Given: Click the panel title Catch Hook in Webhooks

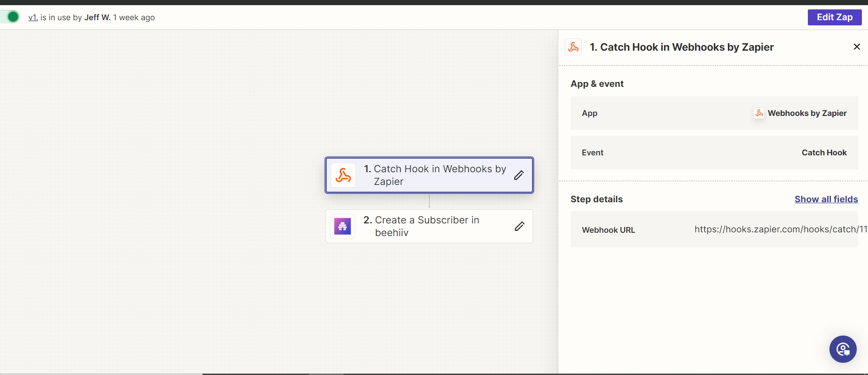Looking at the screenshot, I should tap(681, 47).
